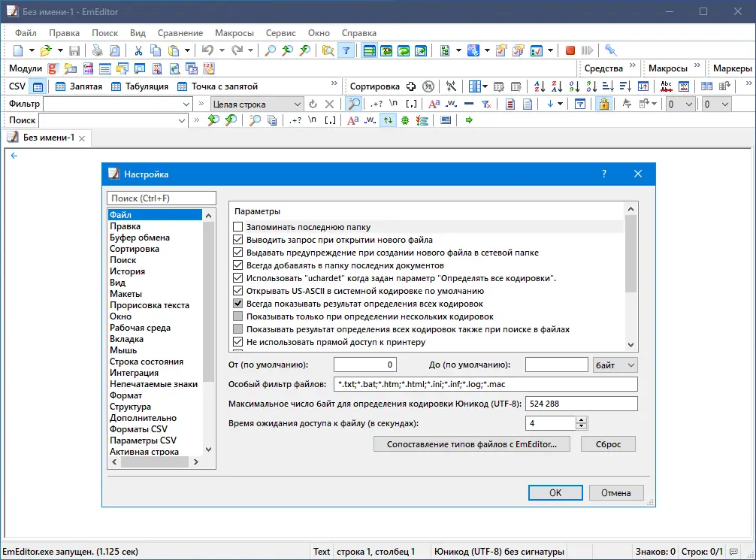756x560 pixels.
Task: Expand the Поиск combo box list
Action: (182, 120)
